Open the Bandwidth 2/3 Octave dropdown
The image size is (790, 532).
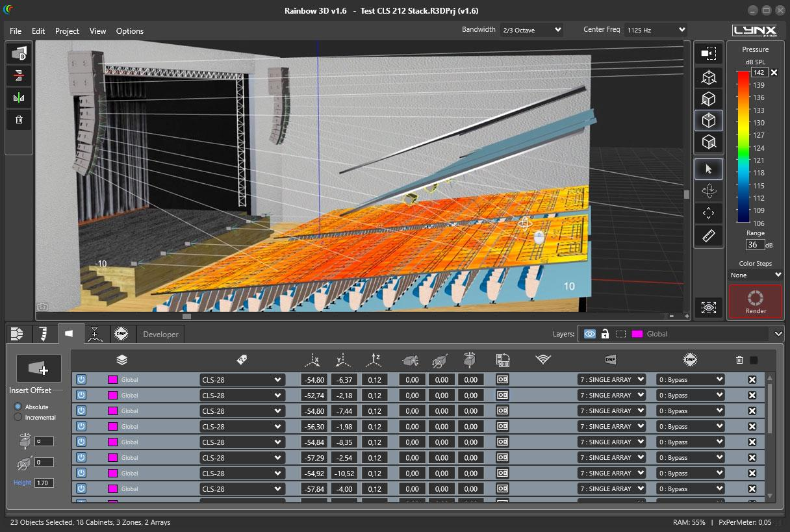(531, 30)
